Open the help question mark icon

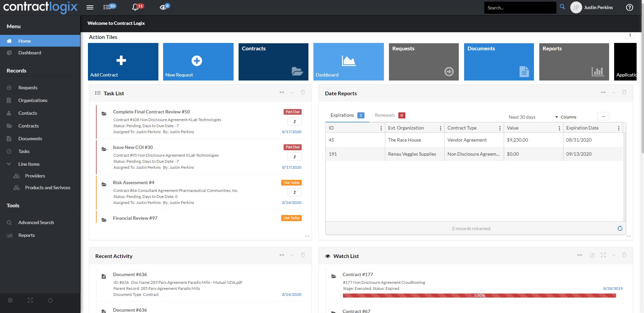(x=630, y=7)
